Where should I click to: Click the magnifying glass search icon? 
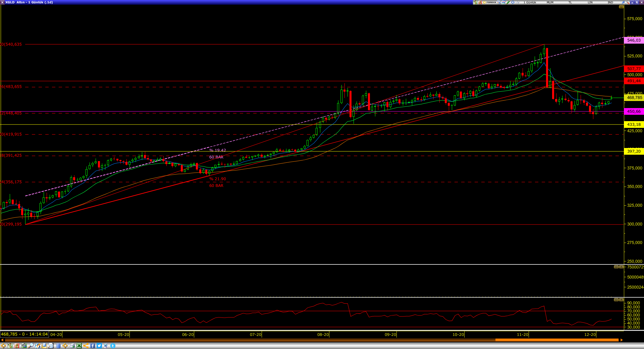click(31, 346)
